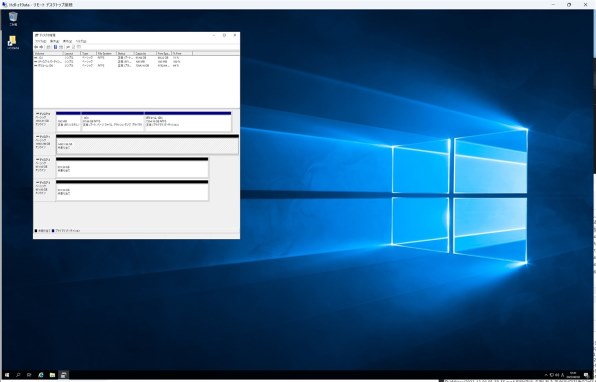Click the volume speaker tray icon
This screenshot has height=382, width=596.
point(557,375)
